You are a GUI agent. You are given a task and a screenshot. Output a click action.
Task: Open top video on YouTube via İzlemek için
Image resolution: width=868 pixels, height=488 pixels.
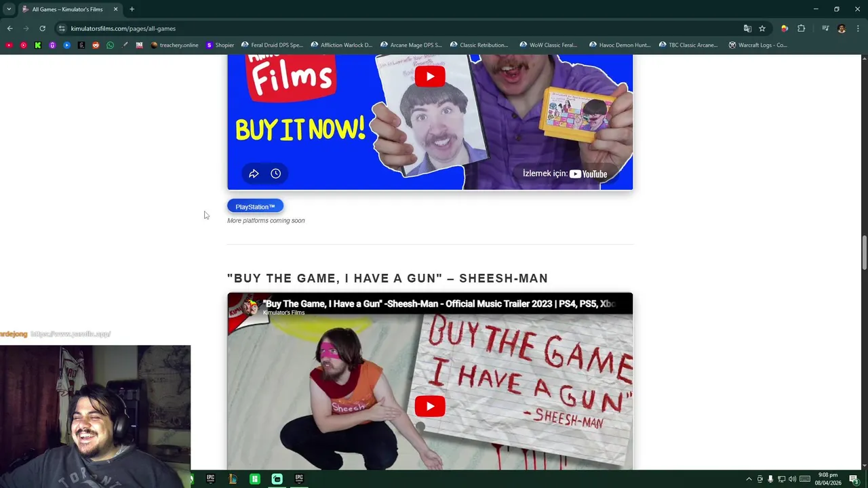point(565,174)
